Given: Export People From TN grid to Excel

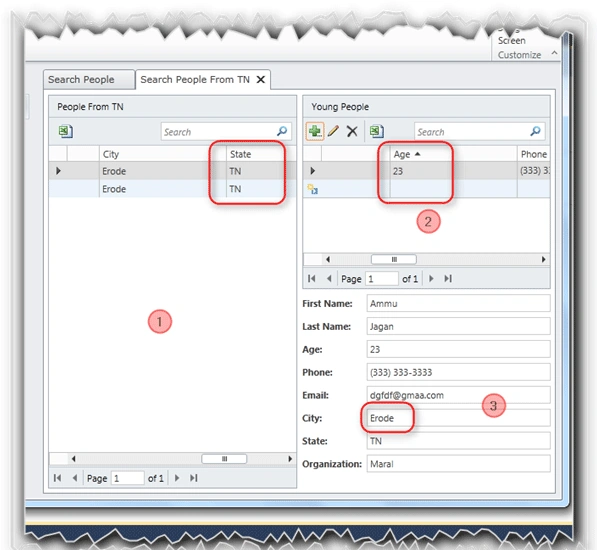Looking at the screenshot, I should pyautogui.click(x=65, y=131).
